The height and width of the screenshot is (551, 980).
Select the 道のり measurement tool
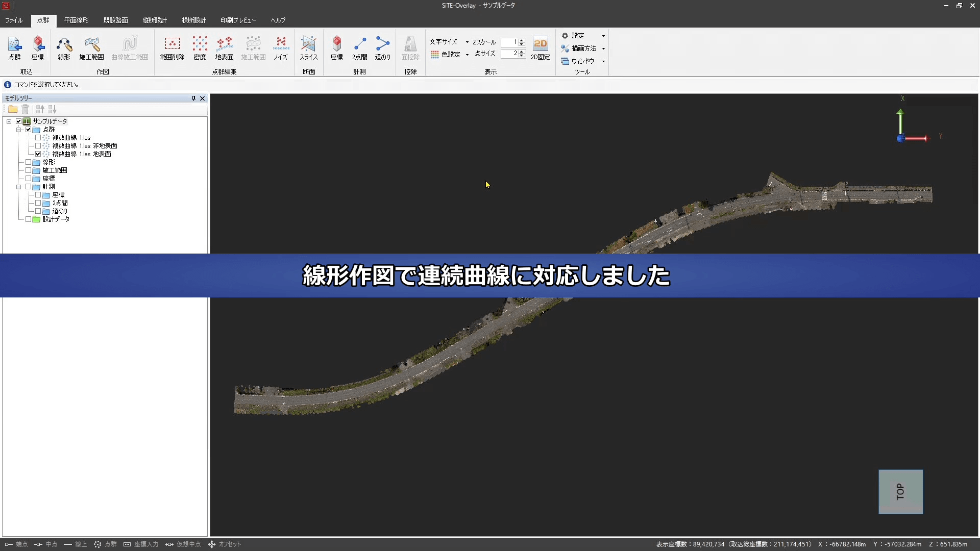tap(382, 48)
